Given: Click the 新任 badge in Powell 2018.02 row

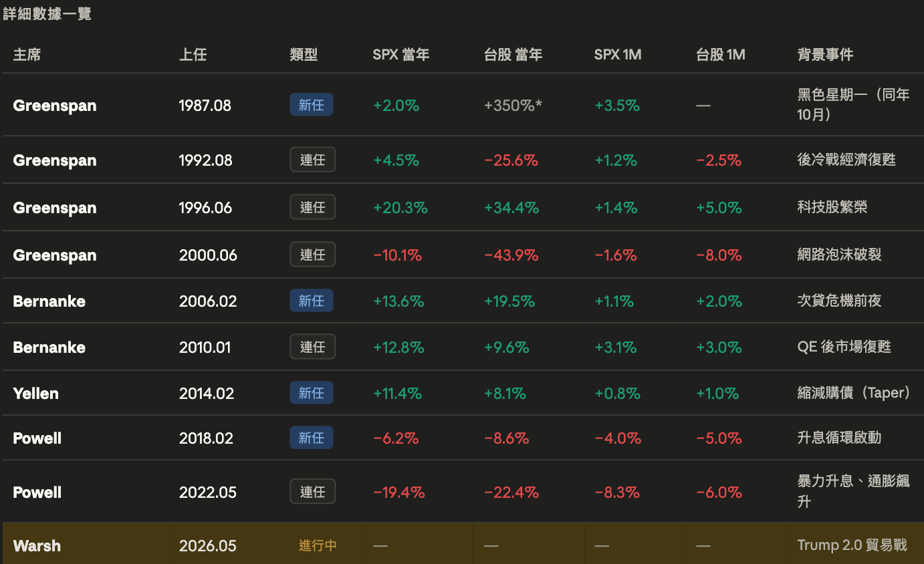Looking at the screenshot, I should click(x=312, y=438).
